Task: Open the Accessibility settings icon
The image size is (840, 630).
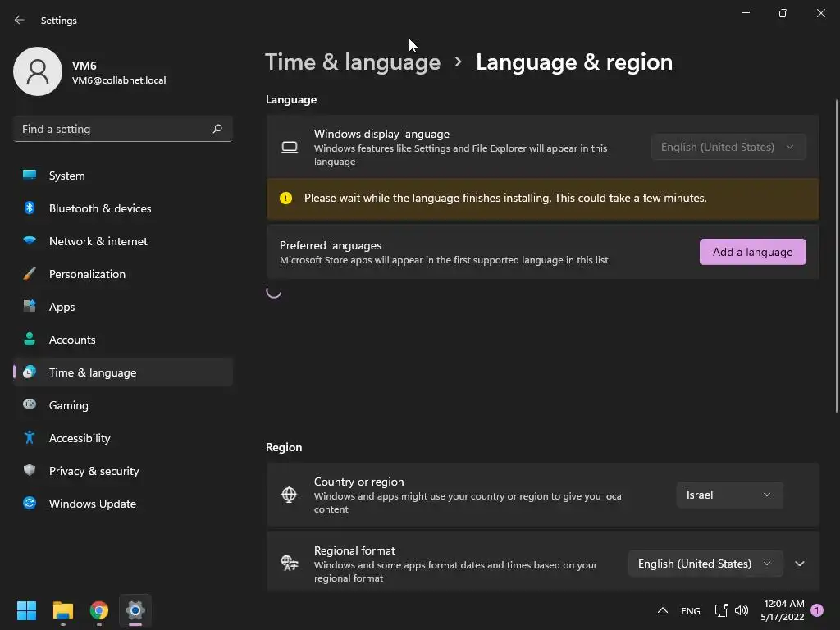Action: (30, 438)
